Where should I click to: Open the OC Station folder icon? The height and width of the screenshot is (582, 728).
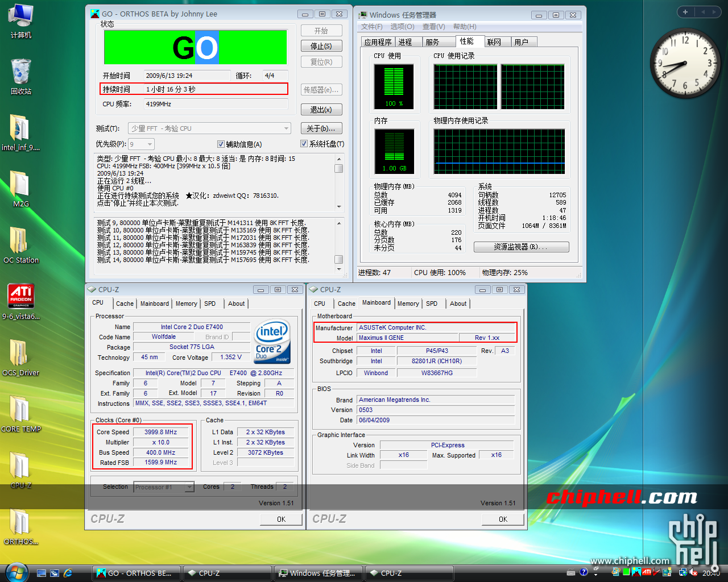[20, 245]
